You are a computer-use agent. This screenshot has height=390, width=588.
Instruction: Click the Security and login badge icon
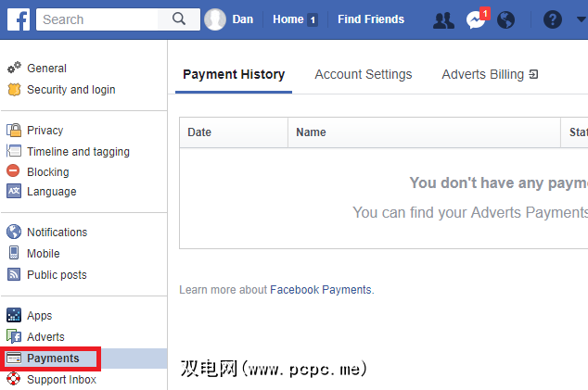[14, 90]
